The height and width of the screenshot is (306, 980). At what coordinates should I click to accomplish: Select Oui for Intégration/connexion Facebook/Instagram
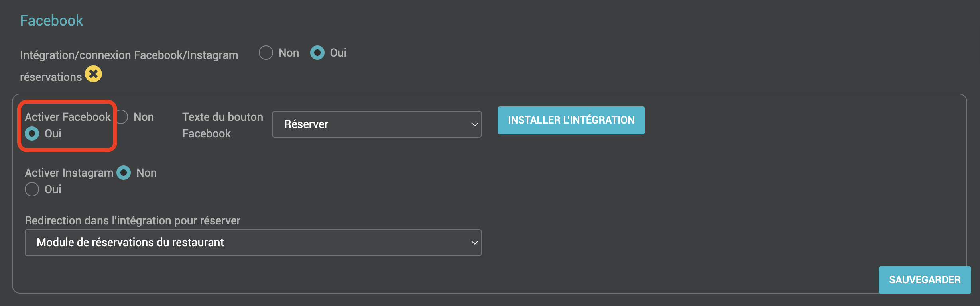point(317,53)
